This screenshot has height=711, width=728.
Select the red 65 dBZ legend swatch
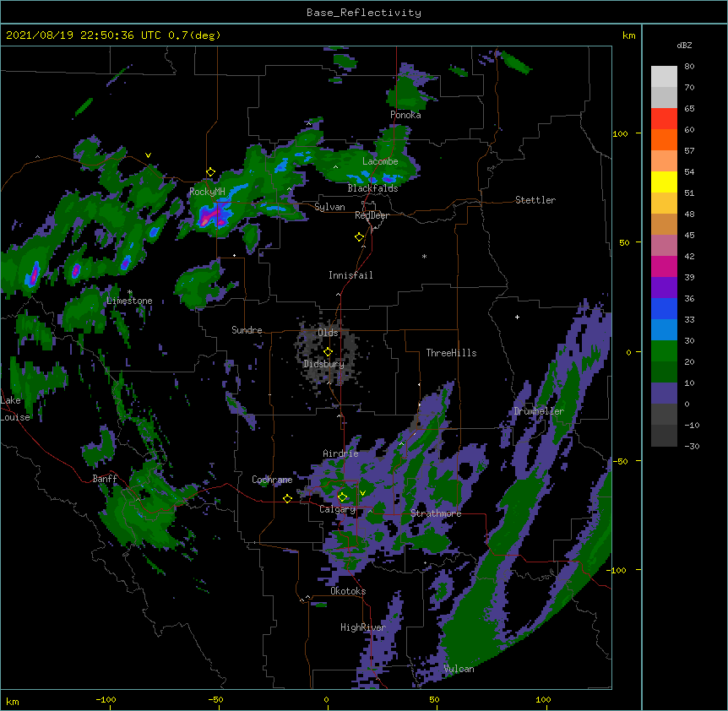tap(664, 118)
